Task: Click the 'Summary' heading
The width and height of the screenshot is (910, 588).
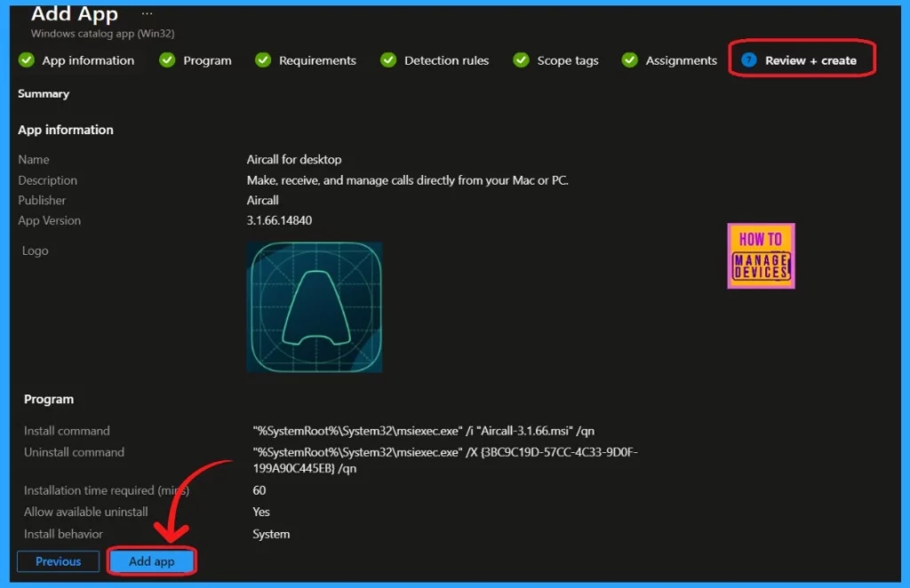Action: point(44,93)
